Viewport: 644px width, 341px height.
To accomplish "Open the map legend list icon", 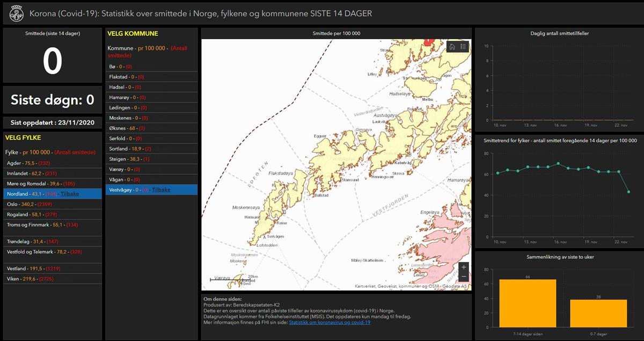I will 463,47.
